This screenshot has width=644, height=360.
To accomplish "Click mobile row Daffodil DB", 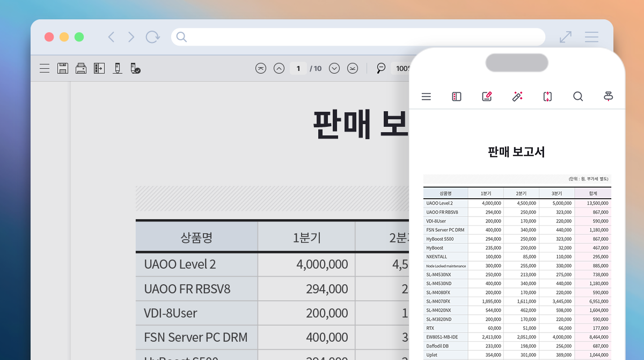I will [x=437, y=346].
